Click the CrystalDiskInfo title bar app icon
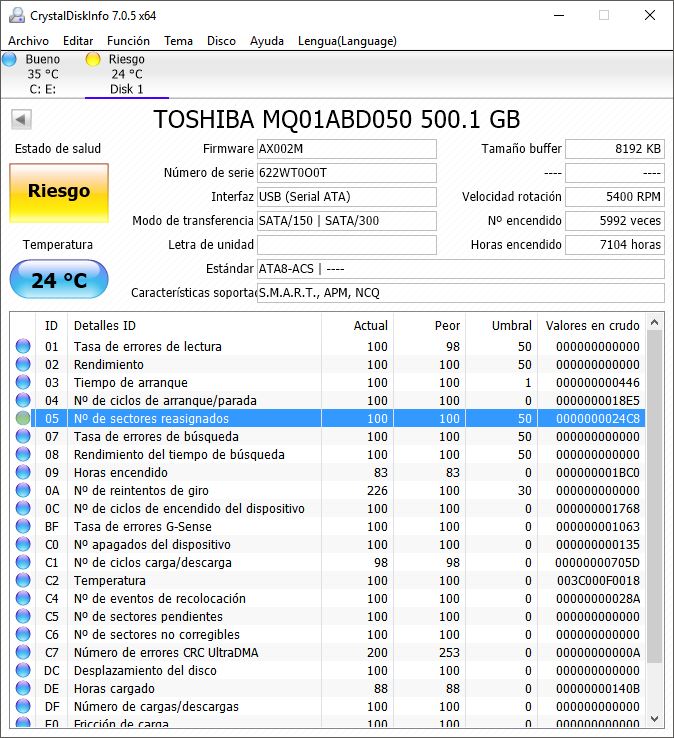 click(x=17, y=16)
